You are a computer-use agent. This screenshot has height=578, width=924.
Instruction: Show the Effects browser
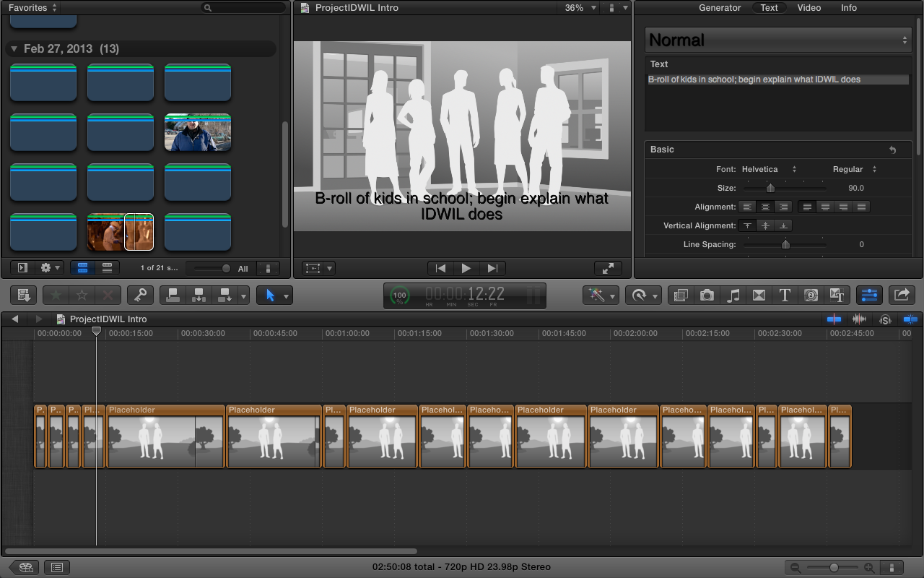(680, 295)
